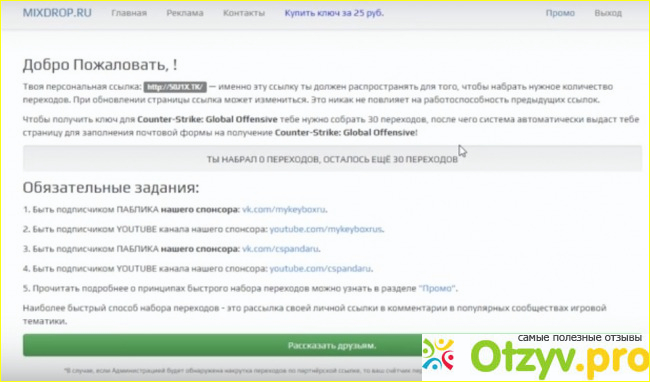The height and width of the screenshot is (382, 650).
Task: Open the vk.com/mykeyboxru sponsor link
Action: 284,209
